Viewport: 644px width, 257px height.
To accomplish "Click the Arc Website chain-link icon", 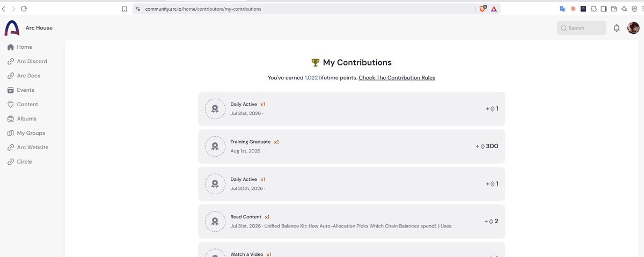I will coord(11,147).
